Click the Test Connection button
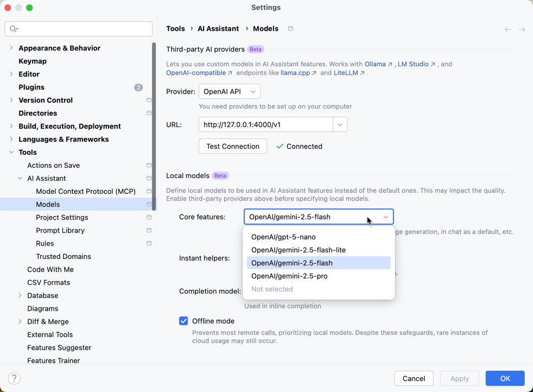 tap(233, 146)
